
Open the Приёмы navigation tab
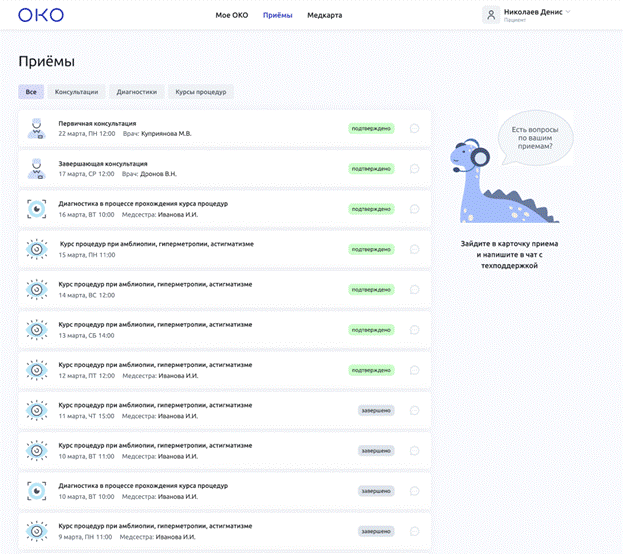277,15
